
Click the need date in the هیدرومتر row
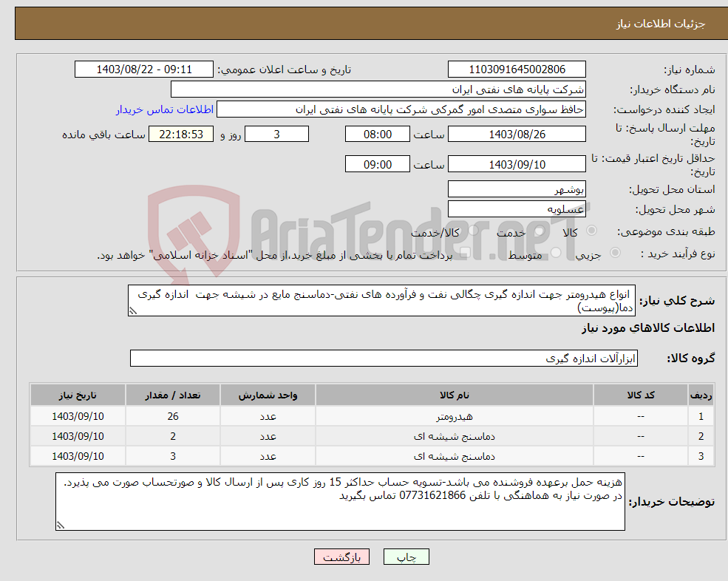78,416
